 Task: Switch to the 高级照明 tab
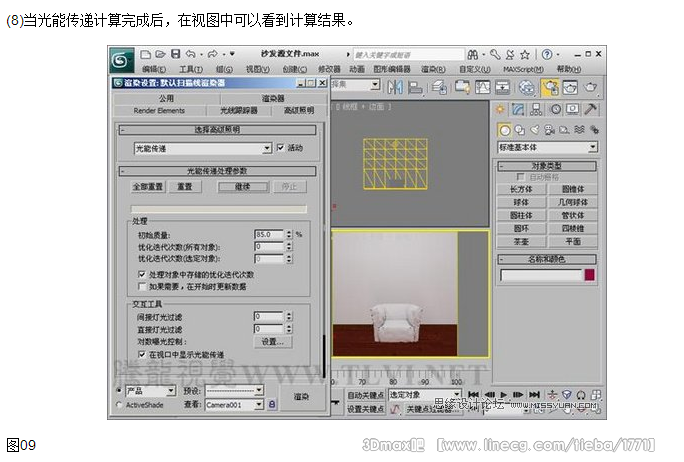click(x=299, y=110)
